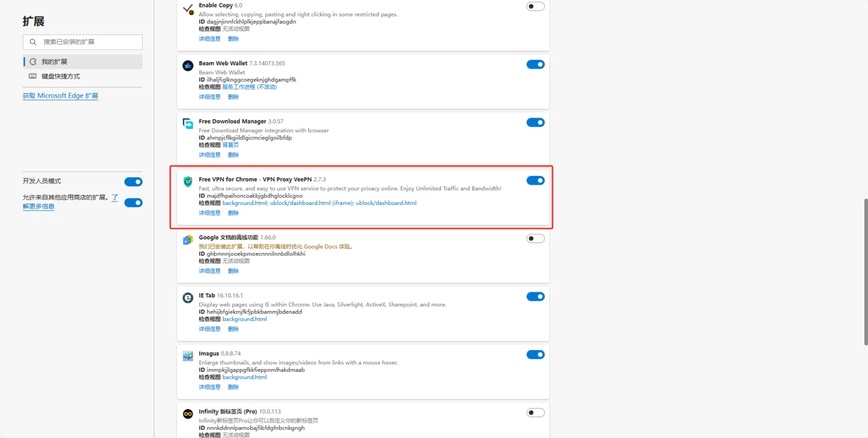Viewport: 868px width, 438px height.
Task: Click the Infinity 新标签页 (Pro) extension icon
Action: (188, 414)
